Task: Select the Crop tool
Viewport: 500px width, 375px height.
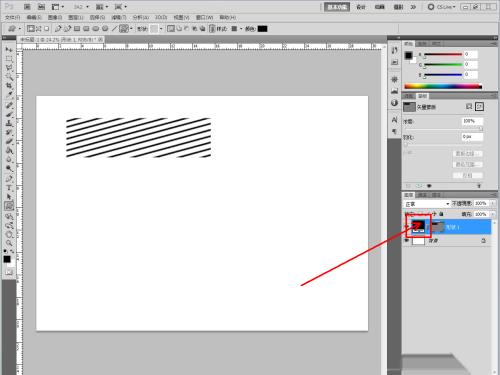Action: tap(9, 86)
